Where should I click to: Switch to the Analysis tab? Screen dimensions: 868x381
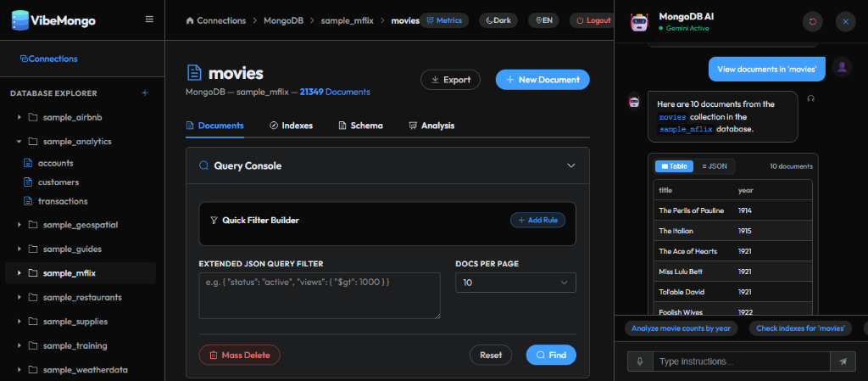(431, 126)
